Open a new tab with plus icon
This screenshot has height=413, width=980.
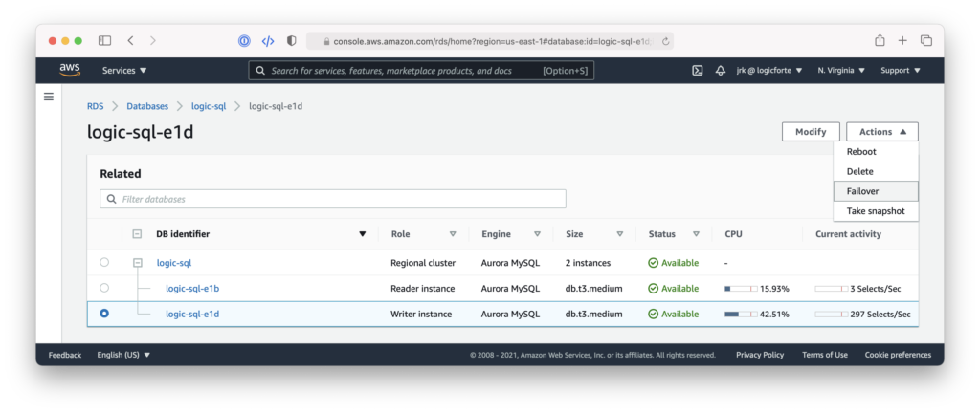tap(902, 40)
